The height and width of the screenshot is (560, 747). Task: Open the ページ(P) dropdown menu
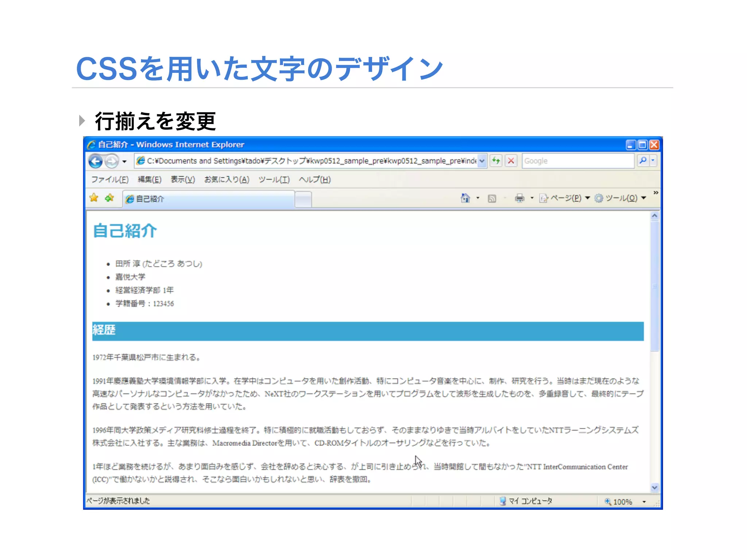click(x=565, y=198)
